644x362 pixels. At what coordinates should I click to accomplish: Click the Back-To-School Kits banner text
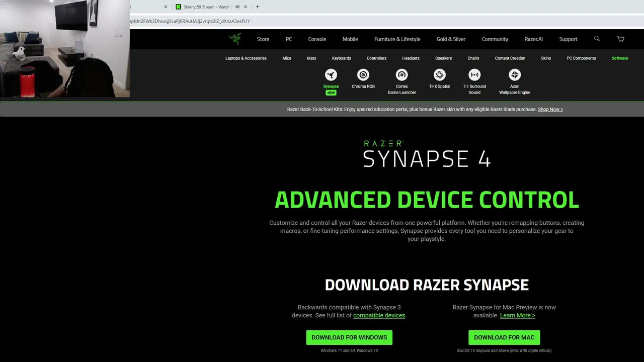pyautogui.click(x=411, y=109)
